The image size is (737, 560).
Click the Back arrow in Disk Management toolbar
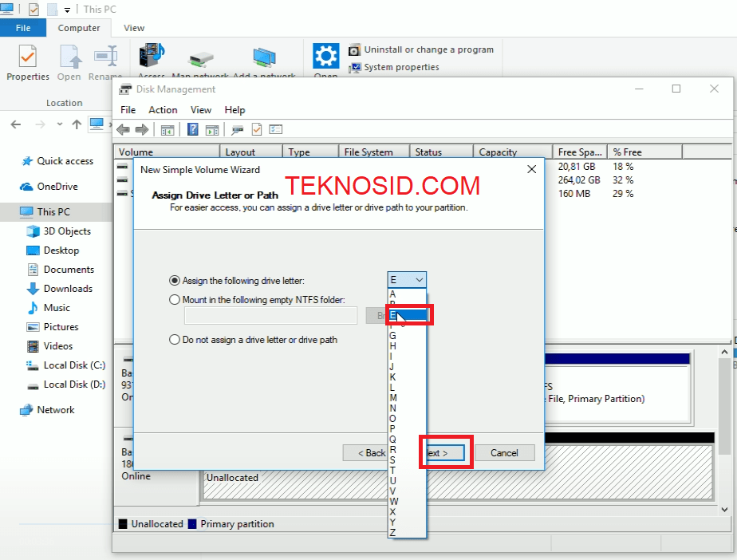point(123,129)
